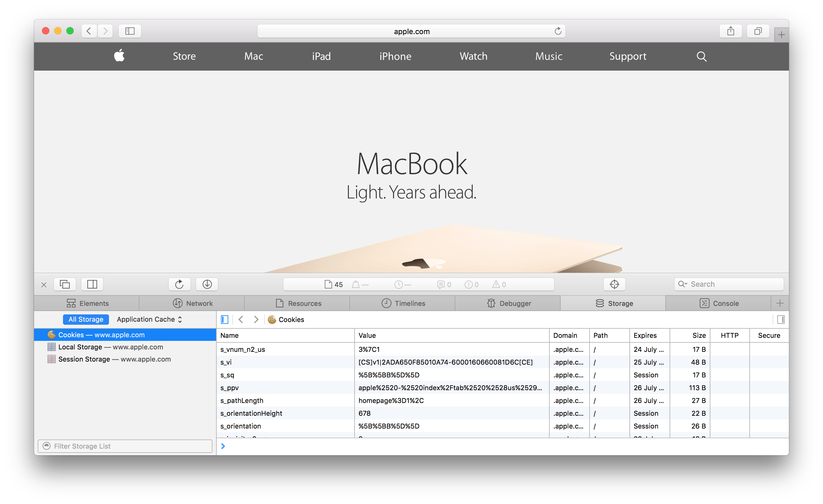Open the inspector search options dropdown
This screenshot has height=504, width=823.
click(682, 284)
